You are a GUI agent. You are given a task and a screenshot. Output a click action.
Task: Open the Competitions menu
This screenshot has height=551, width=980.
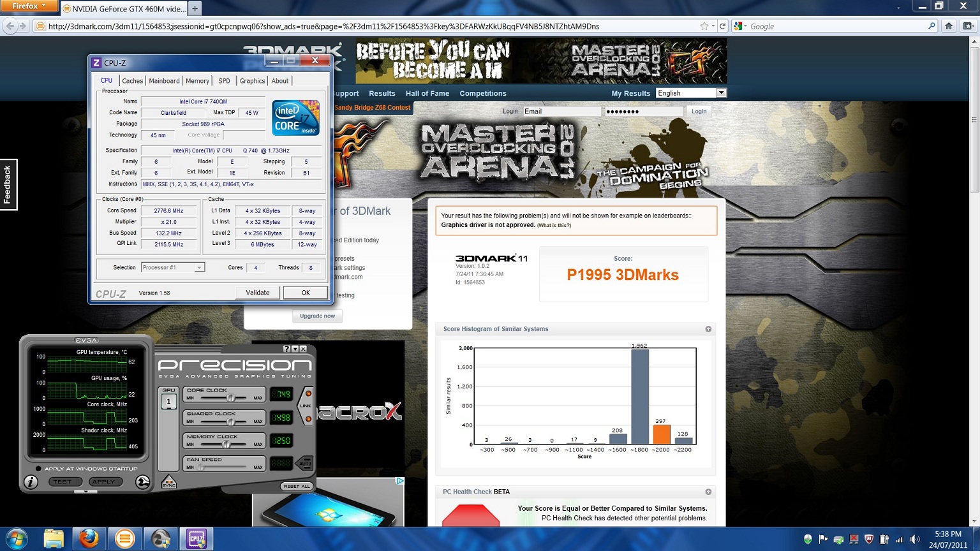coord(483,93)
